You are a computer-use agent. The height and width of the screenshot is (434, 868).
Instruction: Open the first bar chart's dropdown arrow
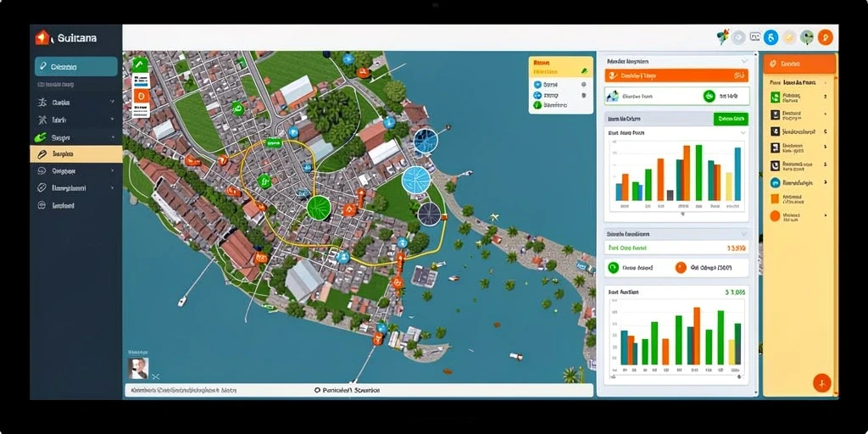coord(743,133)
